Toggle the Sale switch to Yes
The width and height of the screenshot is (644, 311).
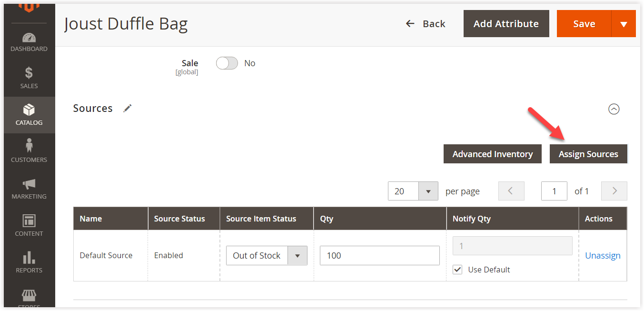pyautogui.click(x=227, y=63)
